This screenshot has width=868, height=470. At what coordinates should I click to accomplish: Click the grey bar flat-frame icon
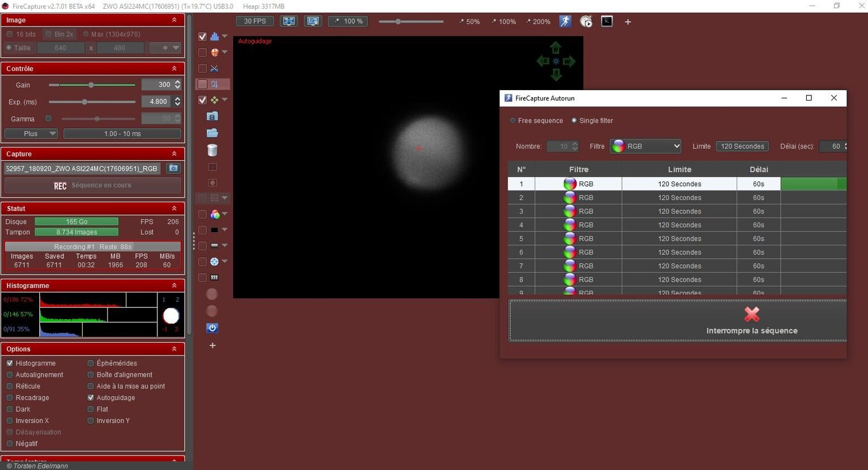[x=215, y=246]
